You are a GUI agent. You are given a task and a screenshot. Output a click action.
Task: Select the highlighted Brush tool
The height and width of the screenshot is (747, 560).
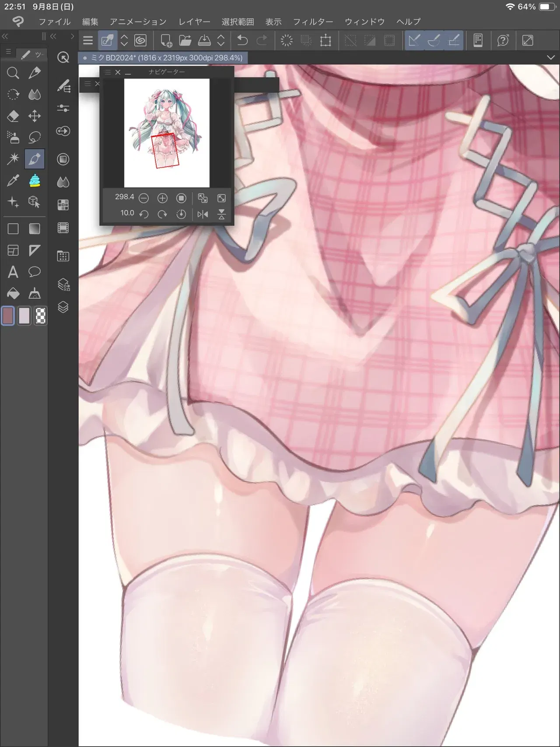click(x=35, y=159)
